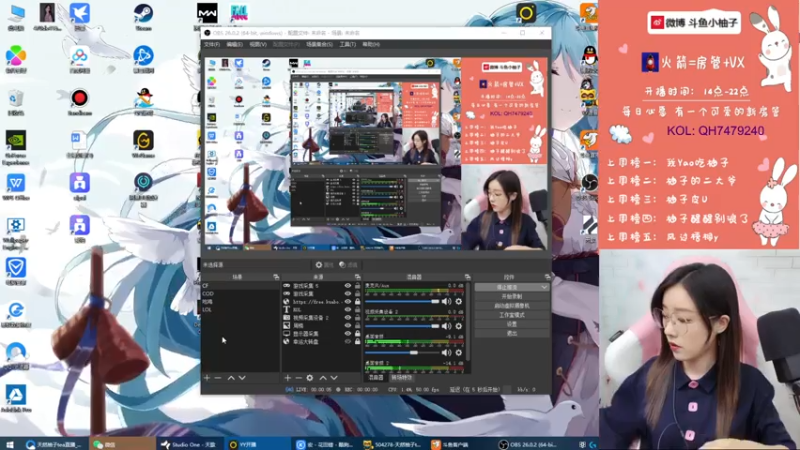Toggle lock on https browser source
Viewport: 800px width, 450px height.
pos(358,302)
